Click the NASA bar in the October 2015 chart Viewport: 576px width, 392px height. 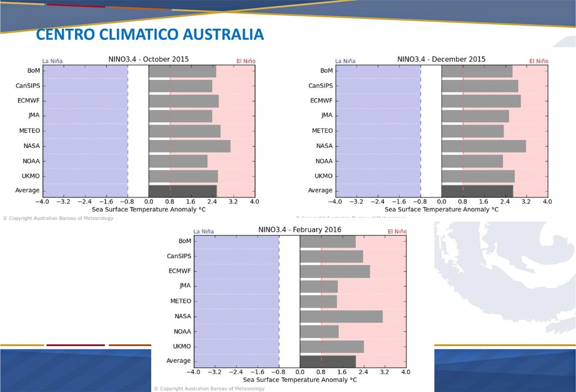190,146
